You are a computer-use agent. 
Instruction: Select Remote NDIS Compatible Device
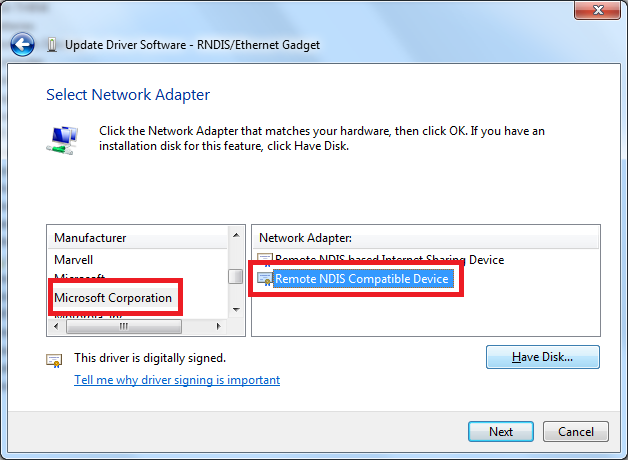361,279
